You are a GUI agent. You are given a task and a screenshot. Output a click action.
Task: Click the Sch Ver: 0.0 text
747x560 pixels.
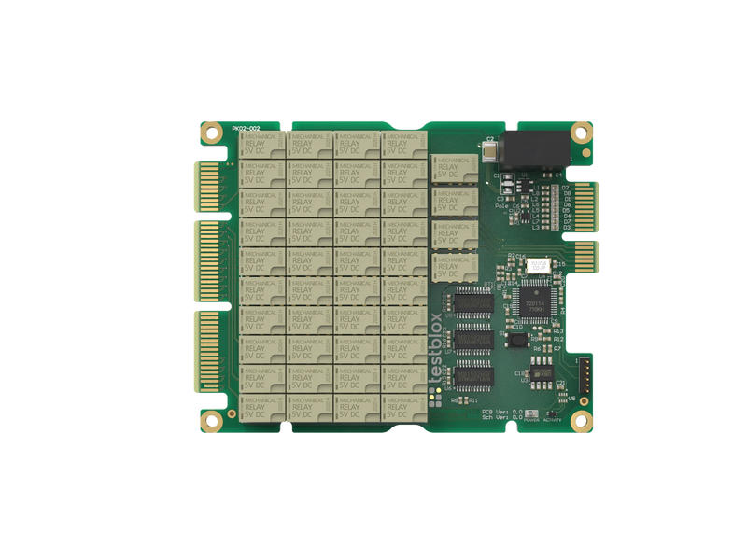tap(502, 417)
